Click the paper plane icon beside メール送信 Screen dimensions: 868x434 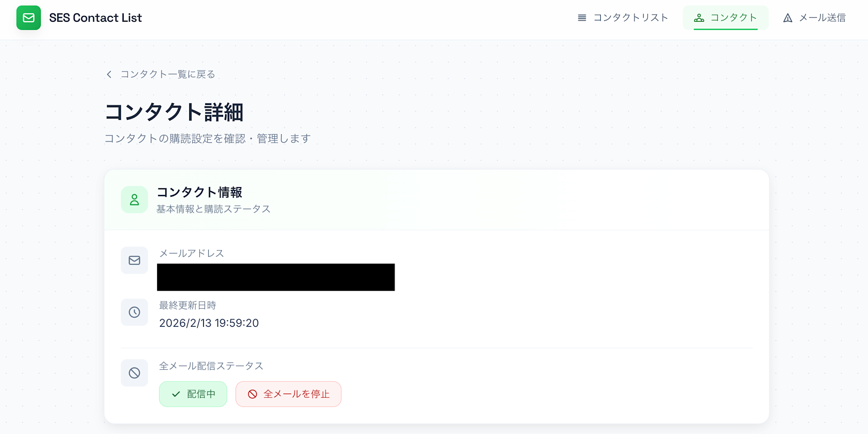point(787,18)
